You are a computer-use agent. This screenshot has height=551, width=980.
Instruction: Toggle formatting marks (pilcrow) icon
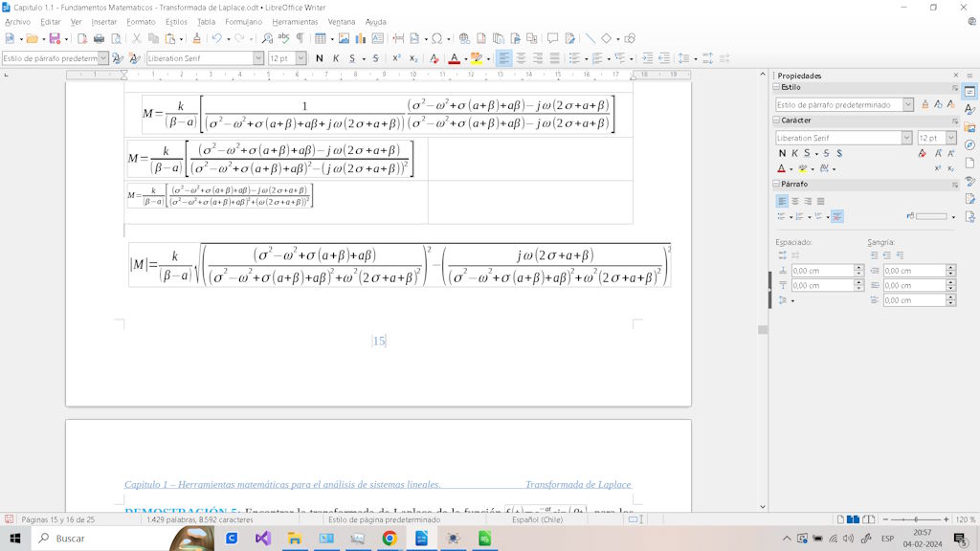pyautogui.click(x=300, y=39)
